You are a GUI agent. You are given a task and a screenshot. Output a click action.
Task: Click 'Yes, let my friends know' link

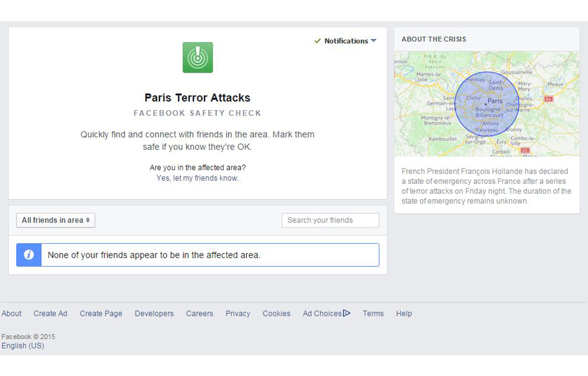point(198,178)
